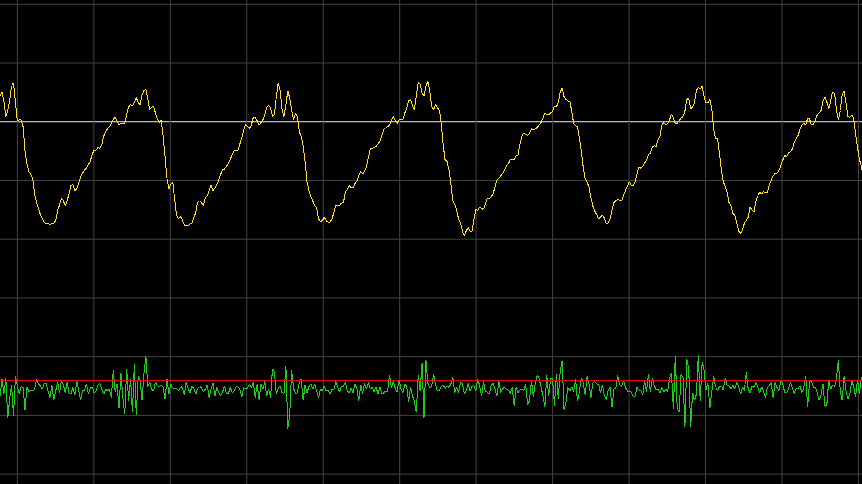The image size is (862, 484).
Task: Select the third yellow trough from left
Action: pos(324,220)
